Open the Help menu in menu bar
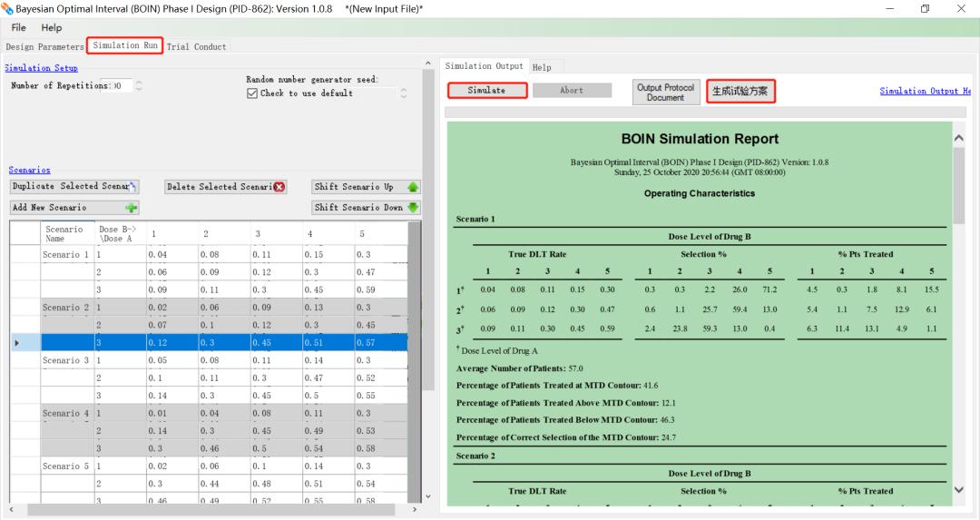 (51, 27)
